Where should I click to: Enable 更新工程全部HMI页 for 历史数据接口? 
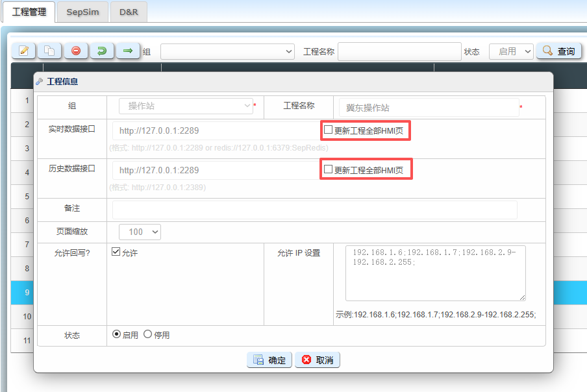329,169
